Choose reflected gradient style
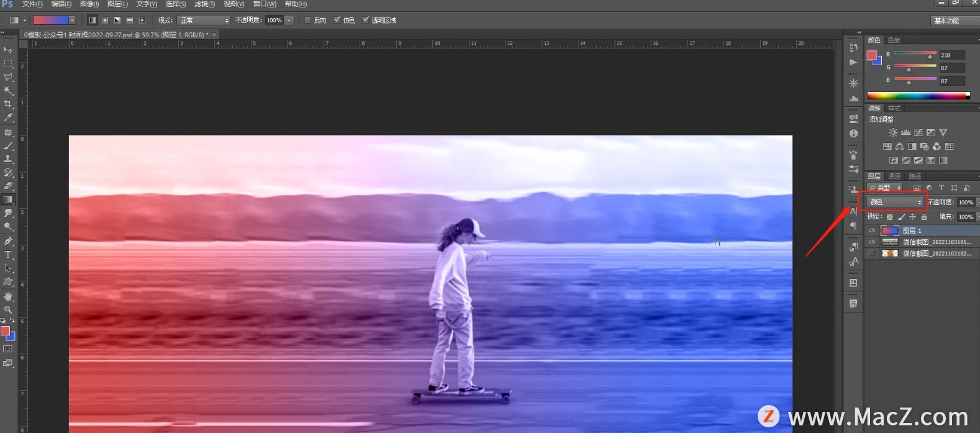The height and width of the screenshot is (433, 980). tap(129, 20)
